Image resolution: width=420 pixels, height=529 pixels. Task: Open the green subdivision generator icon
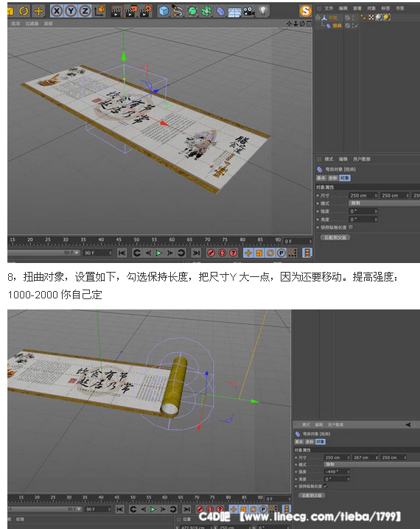coord(192,11)
